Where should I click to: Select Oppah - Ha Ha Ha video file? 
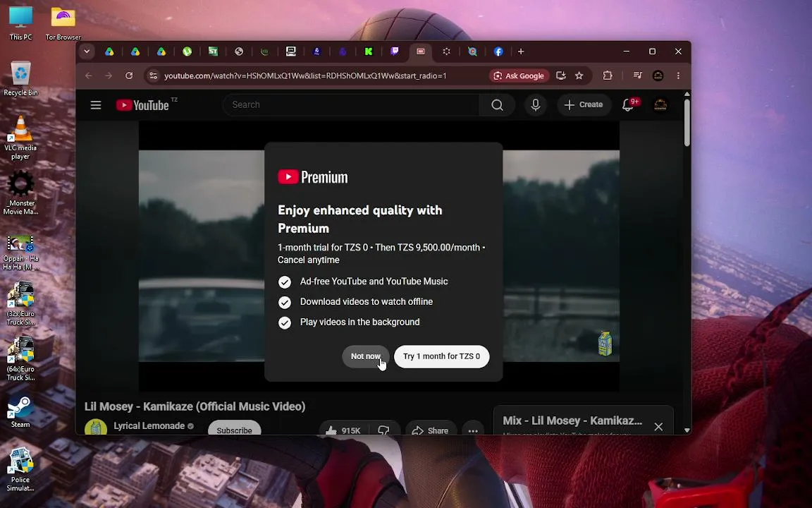click(x=20, y=253)
